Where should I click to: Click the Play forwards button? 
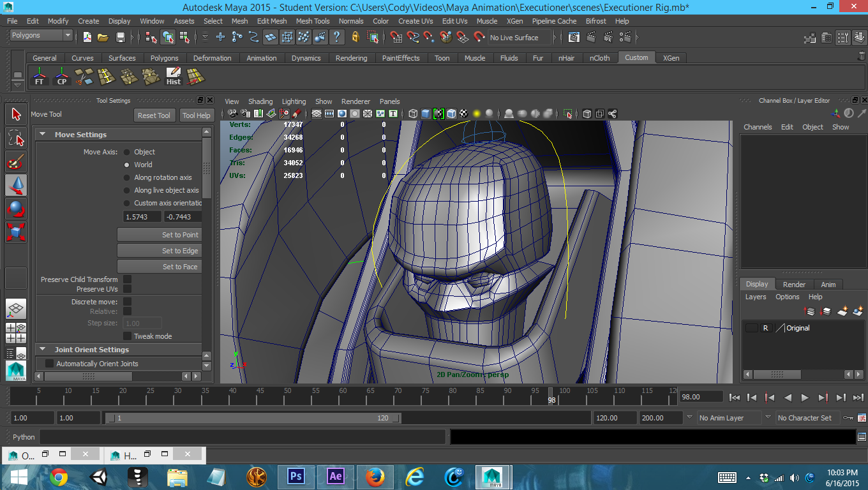(x=805, y=397)
